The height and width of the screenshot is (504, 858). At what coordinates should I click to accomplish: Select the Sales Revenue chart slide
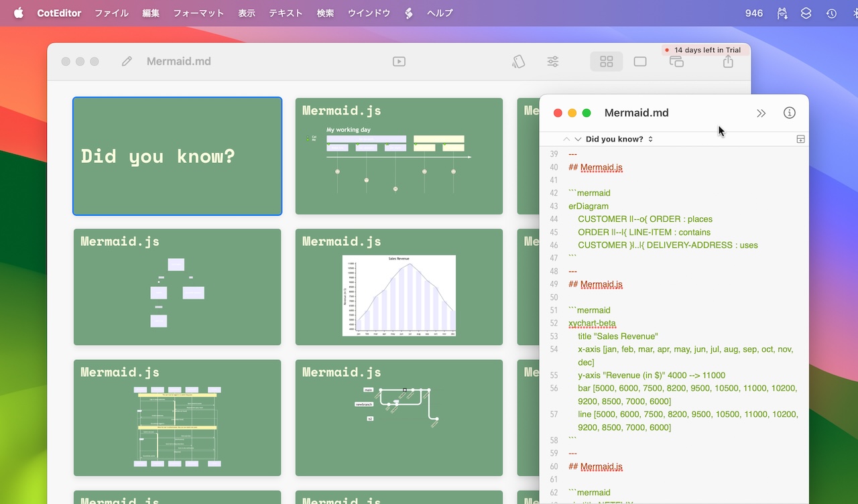point(399,287)
